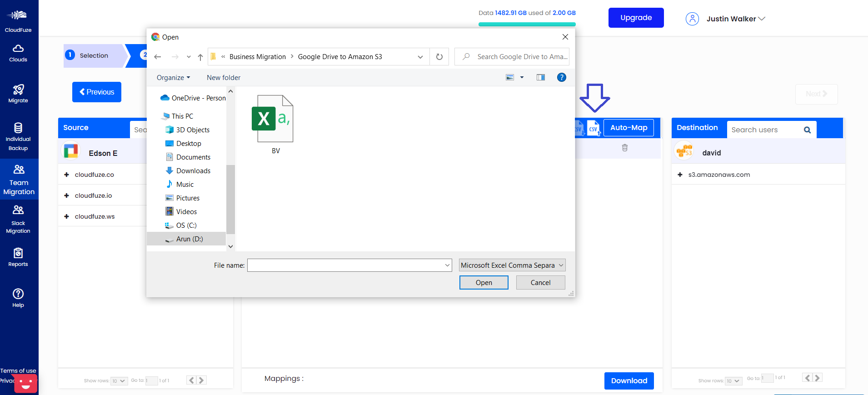
Task: Click the dialog's Open button
Action: 484,283
